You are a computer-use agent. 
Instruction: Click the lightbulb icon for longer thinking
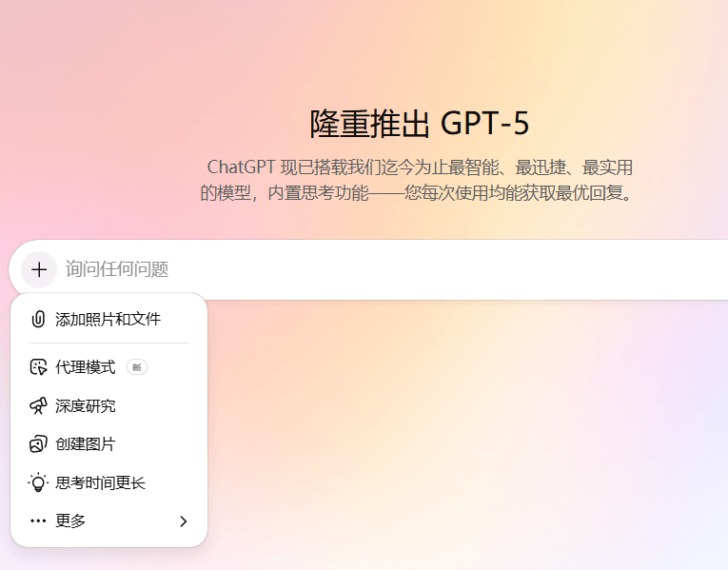[x=38, y=482]
